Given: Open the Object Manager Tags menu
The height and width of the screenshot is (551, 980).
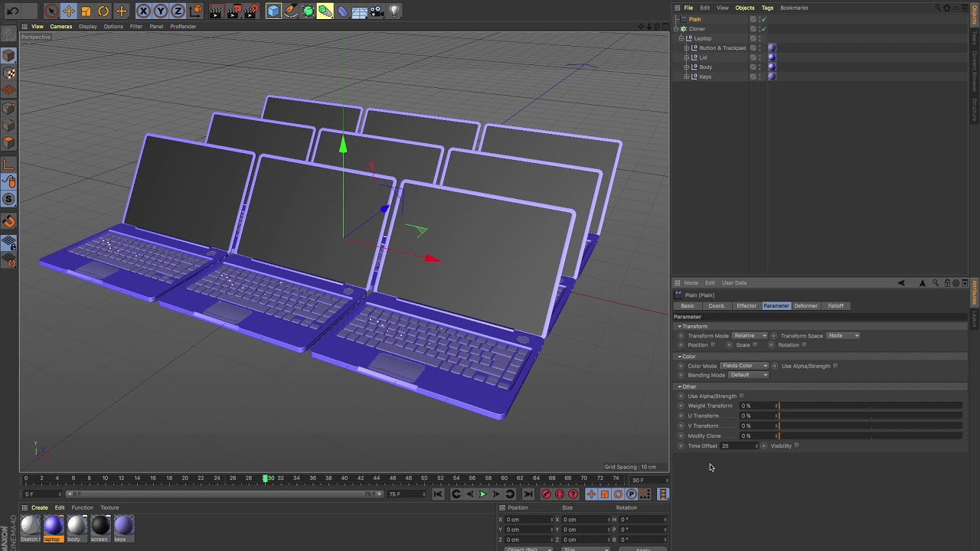Looking at the screenshot, I should (x=767, y=8).
